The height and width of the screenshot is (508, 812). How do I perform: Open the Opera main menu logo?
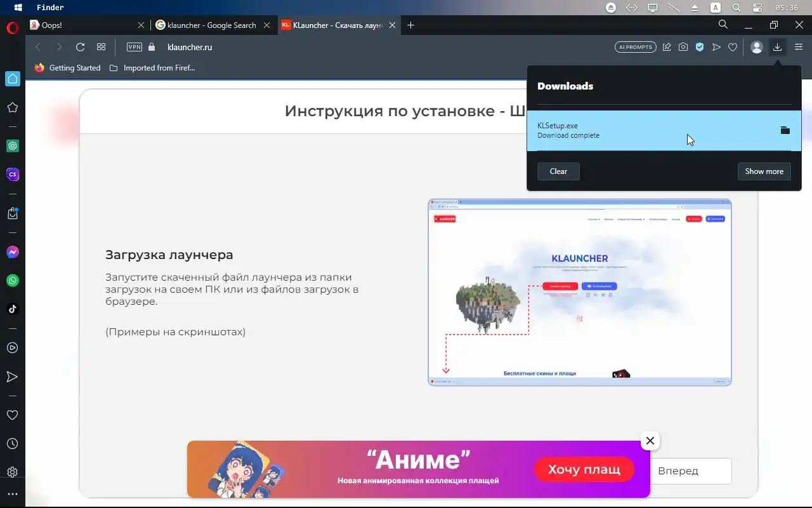pos(12,29)
